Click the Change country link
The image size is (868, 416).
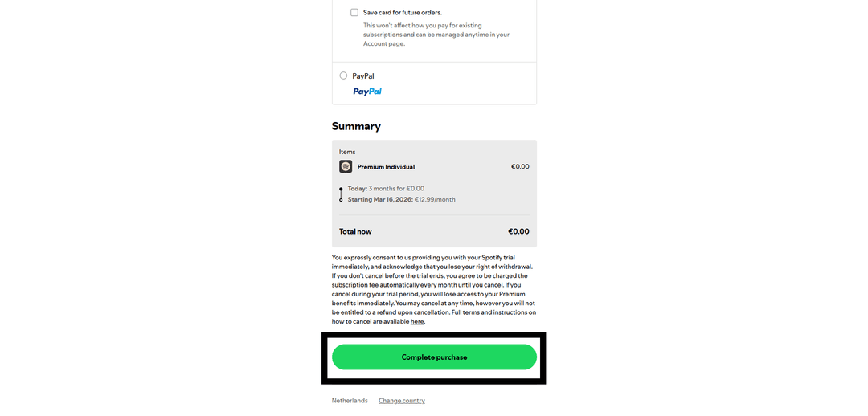(x=402, y=400)
